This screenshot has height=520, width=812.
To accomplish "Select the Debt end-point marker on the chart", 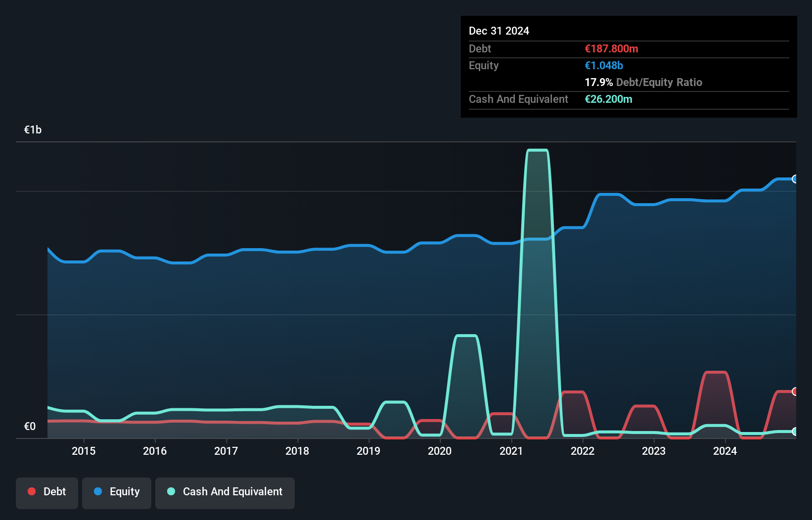I will [795, 391].
